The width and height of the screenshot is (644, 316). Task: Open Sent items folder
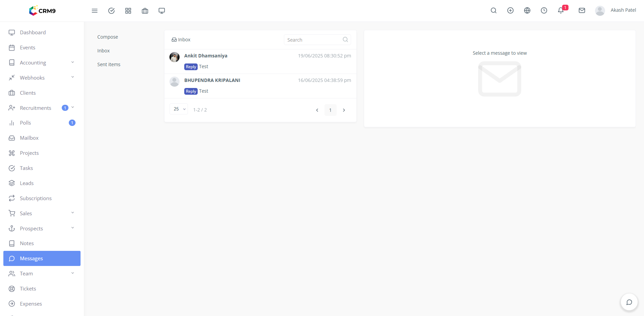(x=109, y=64)
